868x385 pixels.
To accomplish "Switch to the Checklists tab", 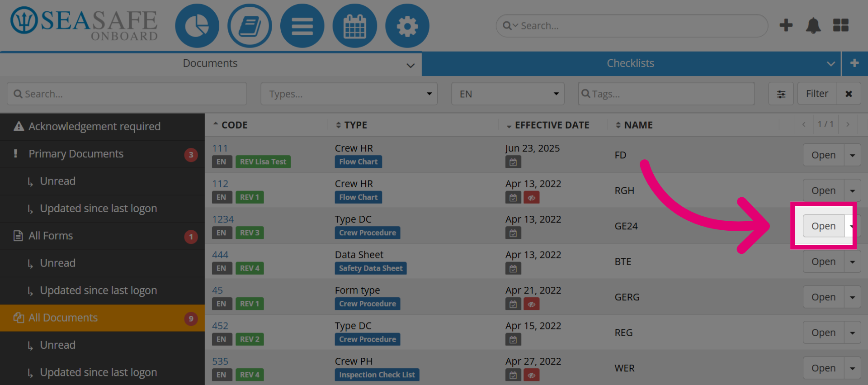I will coord(631,63).
